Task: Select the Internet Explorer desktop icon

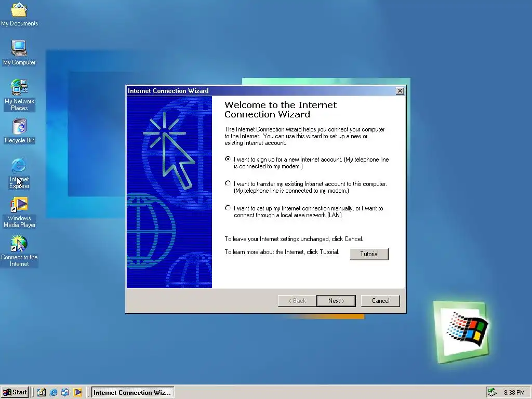Action: click(x=19, y=172)
